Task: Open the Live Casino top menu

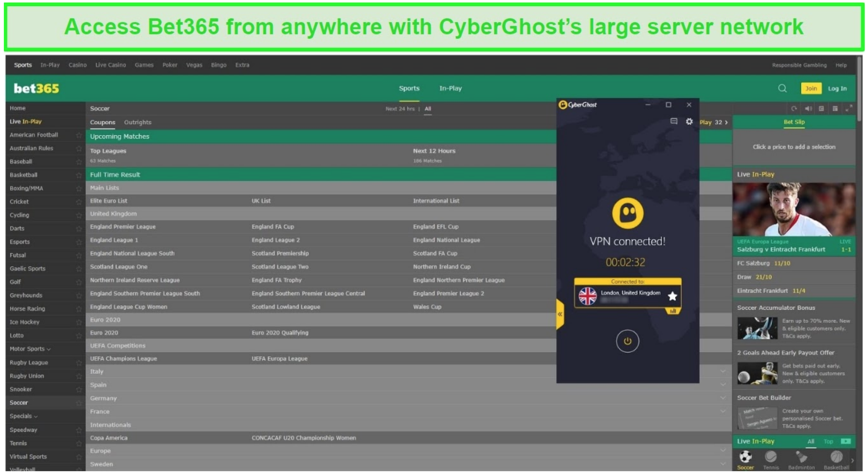Action: [x=110, y=65]
